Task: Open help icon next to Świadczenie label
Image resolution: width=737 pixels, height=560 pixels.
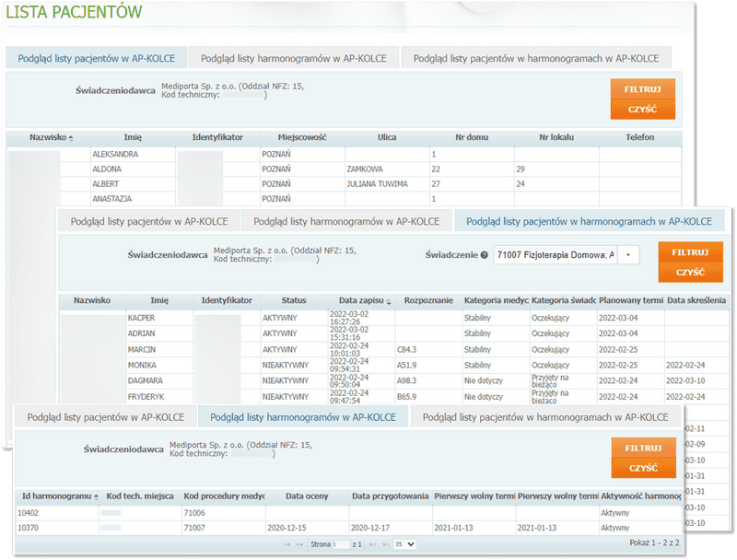Action: tap(485, 255)
